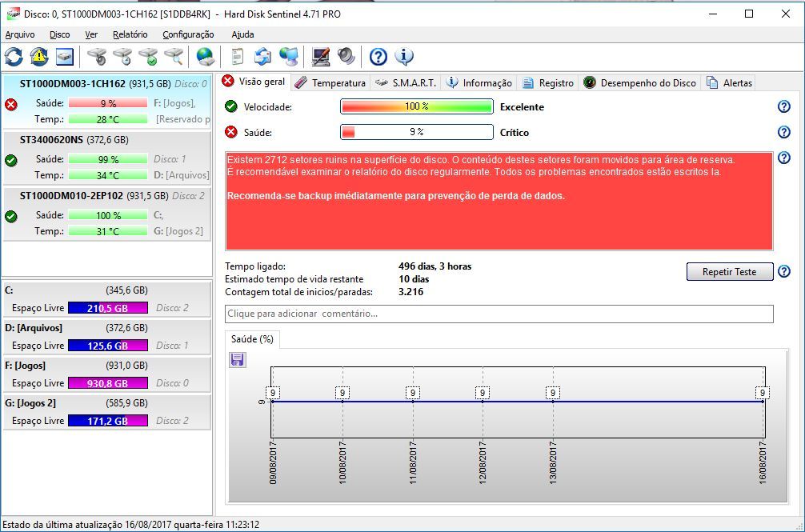Click the disk with green checkmark toolbar icon
This screenshot has height=532, width=805.
(148, 57)
